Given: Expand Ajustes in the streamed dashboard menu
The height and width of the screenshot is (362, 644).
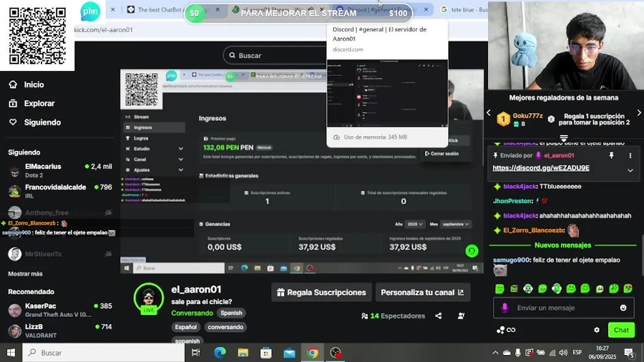Looking at the screenshot, I should [154, 170].
